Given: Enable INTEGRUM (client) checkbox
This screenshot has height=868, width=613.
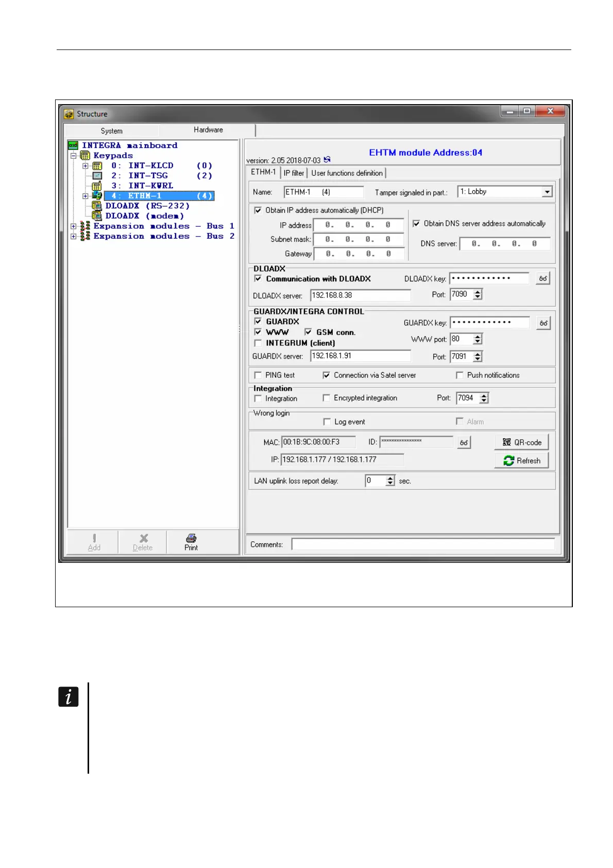Looking at the screenshot, I should point(258,343).
